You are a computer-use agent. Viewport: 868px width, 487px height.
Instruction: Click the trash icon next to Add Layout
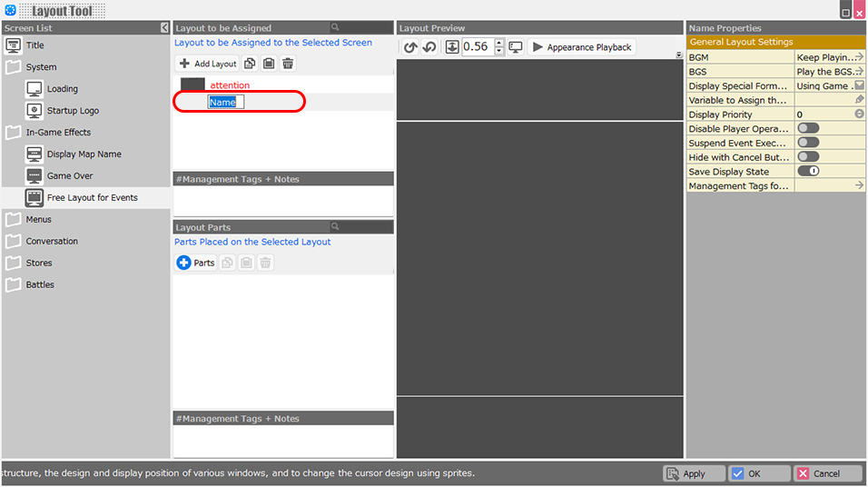pyautogui.click(x=288, y=64)
